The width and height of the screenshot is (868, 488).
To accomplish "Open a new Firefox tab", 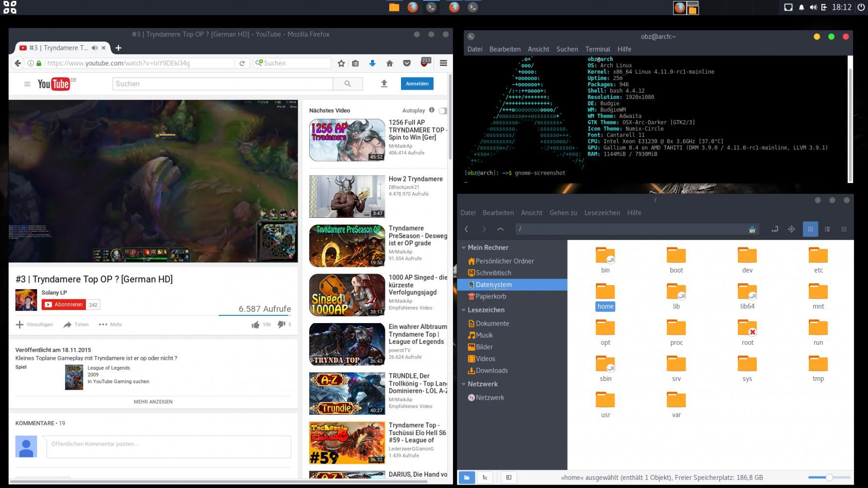I will click(118, 48).
